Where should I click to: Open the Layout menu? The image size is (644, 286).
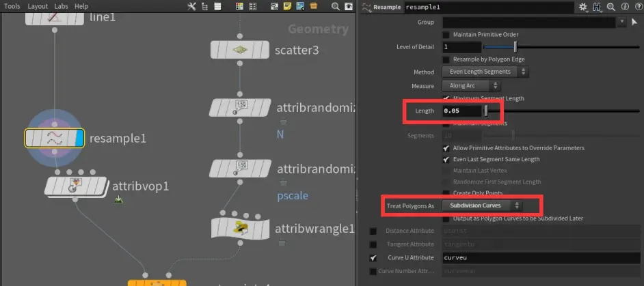38,6
